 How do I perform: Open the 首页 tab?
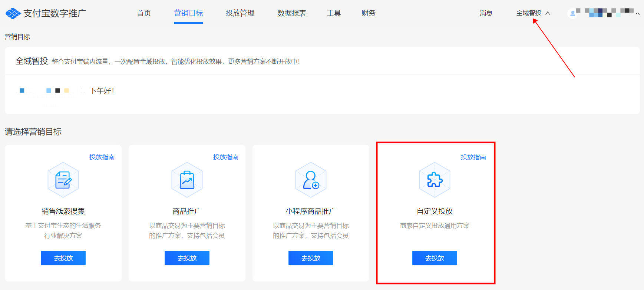(x=144, y=13)
